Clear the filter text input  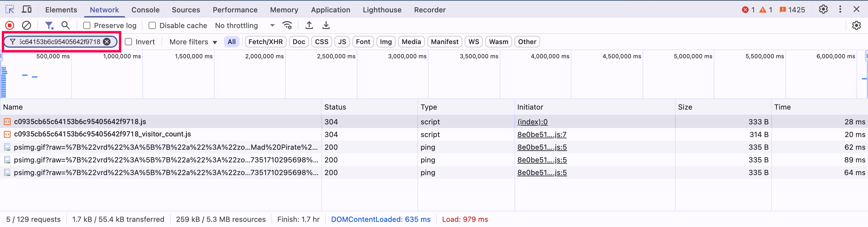[x=107, y=42]
